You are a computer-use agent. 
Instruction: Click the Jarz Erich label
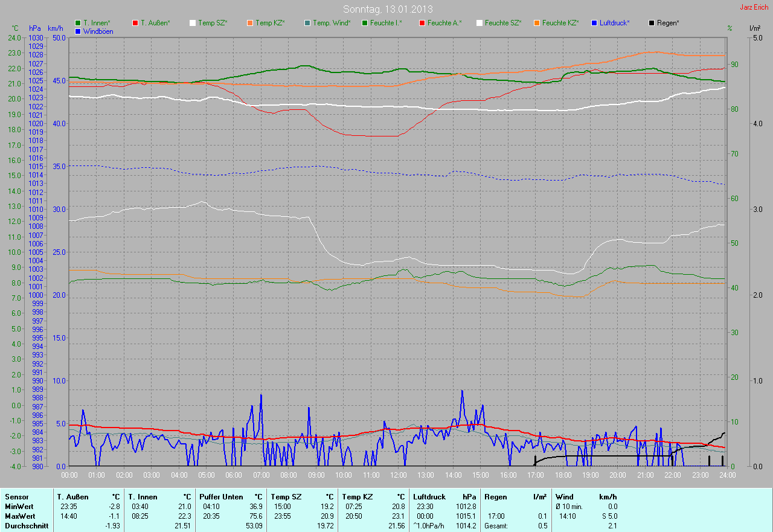click(x=754, y=7)
